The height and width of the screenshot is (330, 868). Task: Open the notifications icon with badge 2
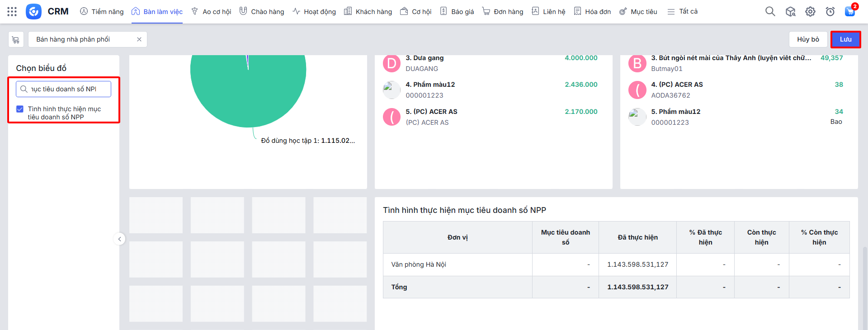[850, 12]
